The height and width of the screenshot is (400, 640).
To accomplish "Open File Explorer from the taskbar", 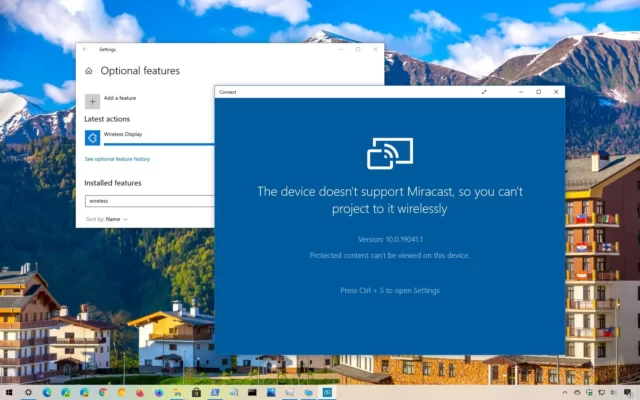I will (x=178, y=393).
